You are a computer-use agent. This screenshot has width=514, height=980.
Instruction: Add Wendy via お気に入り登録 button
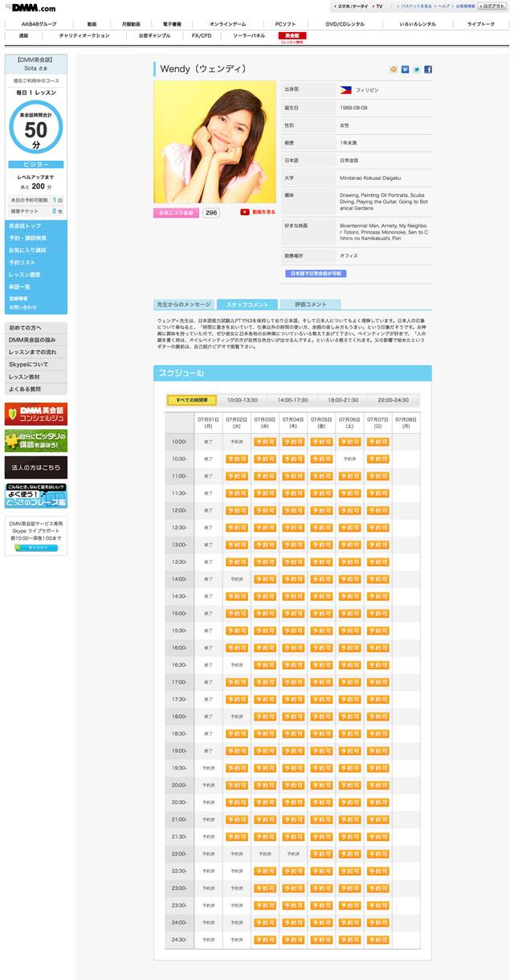tap(176, 213)
